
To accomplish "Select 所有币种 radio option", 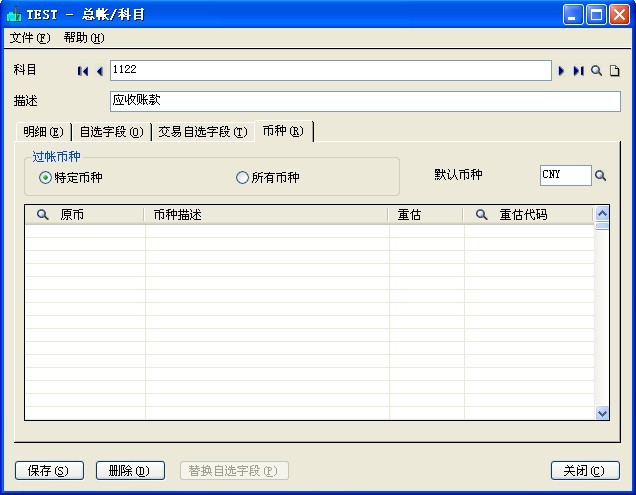I will pyautogui.click(x=242, y=178).
